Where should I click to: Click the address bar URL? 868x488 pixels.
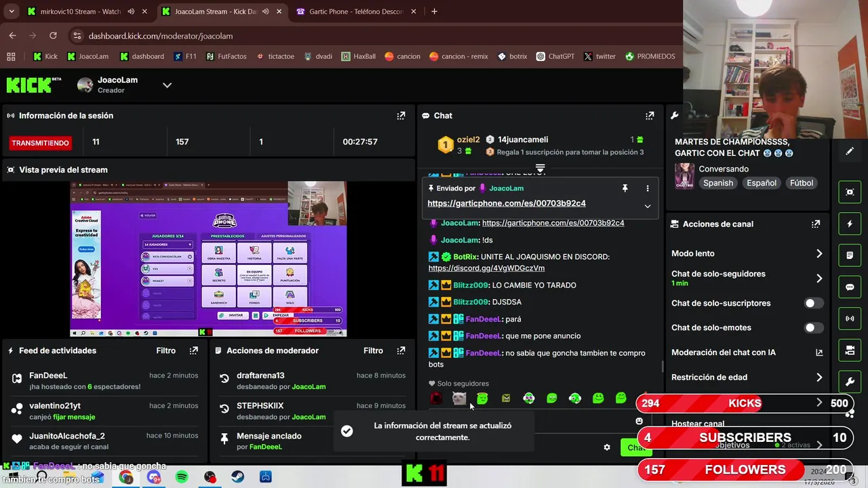point(161,36)
